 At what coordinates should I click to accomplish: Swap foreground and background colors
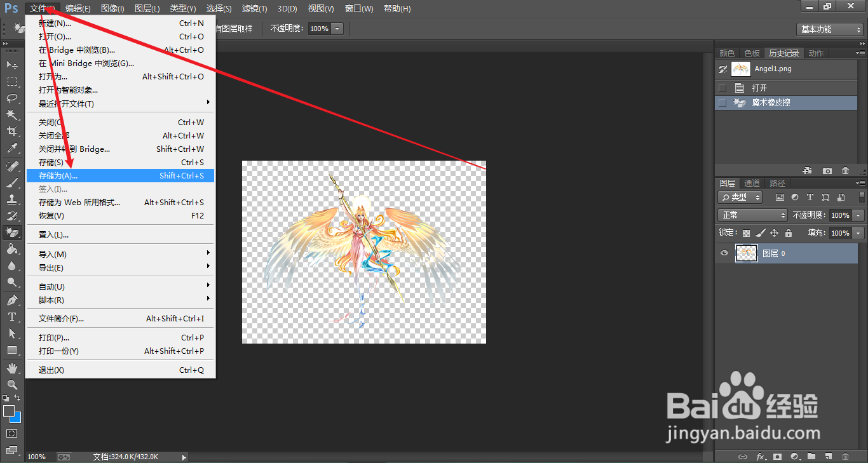[x=18, y=398]
